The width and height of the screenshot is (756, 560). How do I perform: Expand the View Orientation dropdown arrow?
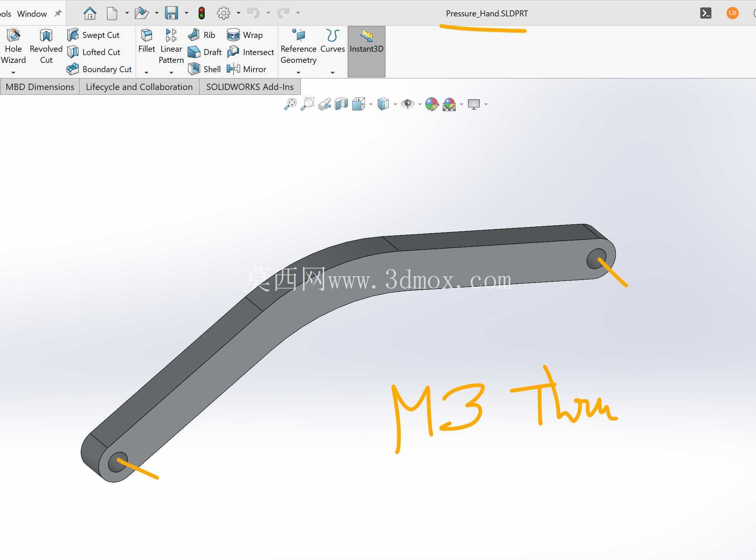click(371, 104)
